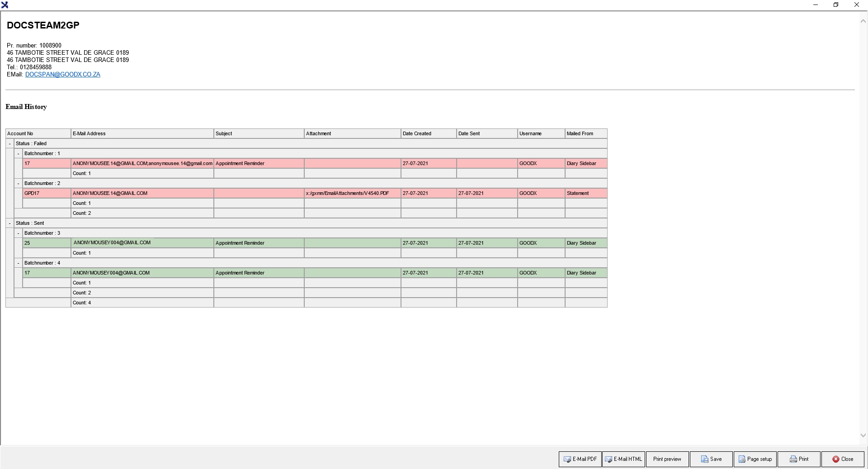Click the Attachment column header
Screen dimensions: 868x469
click(x=352, y=133)
